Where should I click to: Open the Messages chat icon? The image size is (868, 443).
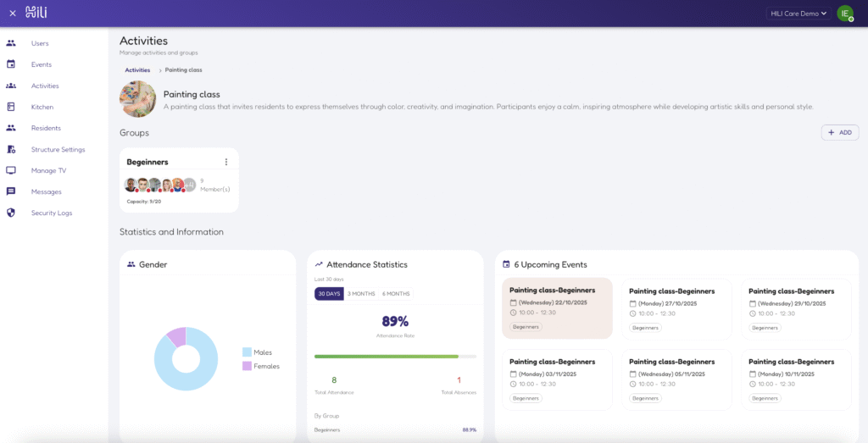(11, 191)
